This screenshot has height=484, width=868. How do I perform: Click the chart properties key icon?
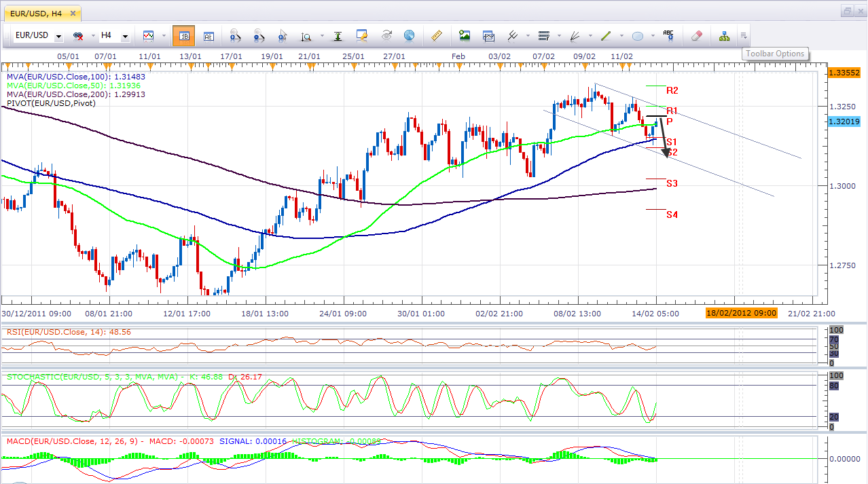click(362, 35)
